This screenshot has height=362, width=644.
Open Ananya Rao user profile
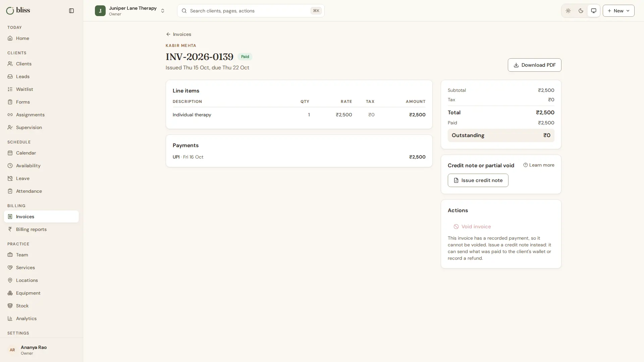coord(41,350)
